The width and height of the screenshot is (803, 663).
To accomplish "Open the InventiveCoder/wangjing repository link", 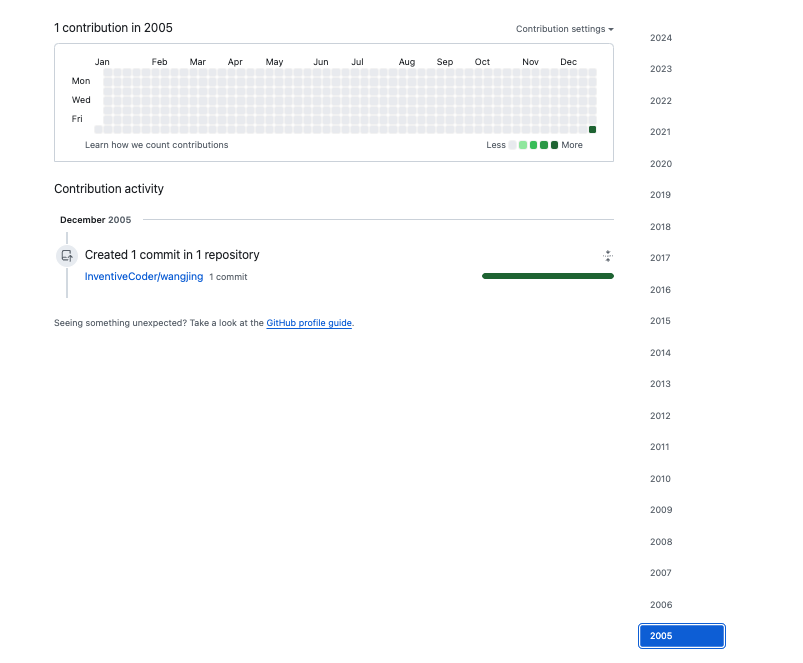I will pos(144,277).
